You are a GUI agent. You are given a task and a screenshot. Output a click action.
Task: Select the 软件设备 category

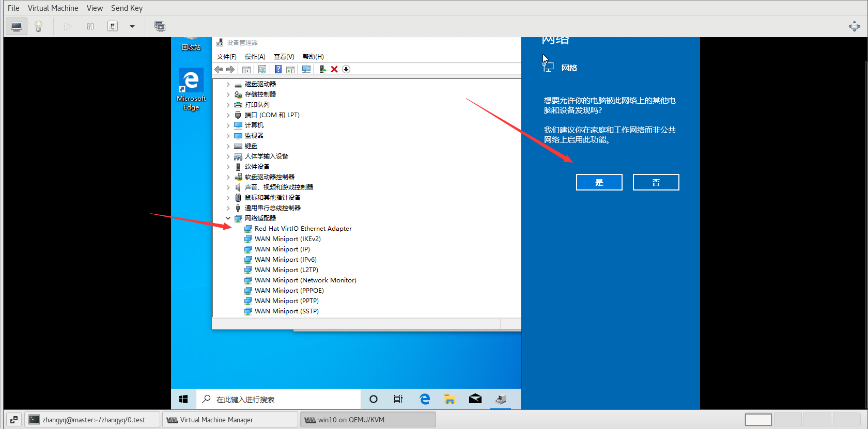257,167
